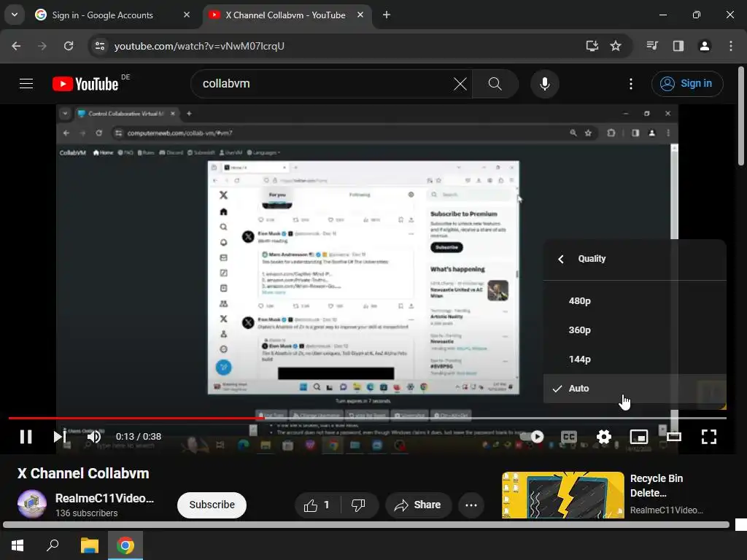Open a new Chrome tab
Screen dimensions: 747x560
[x=387, y=15]
